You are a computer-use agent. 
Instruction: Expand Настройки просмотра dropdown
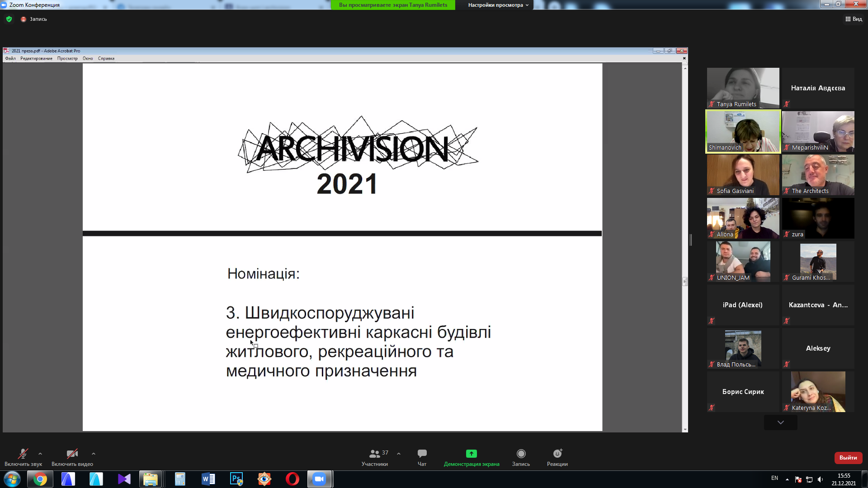click(x=498, y=5)
